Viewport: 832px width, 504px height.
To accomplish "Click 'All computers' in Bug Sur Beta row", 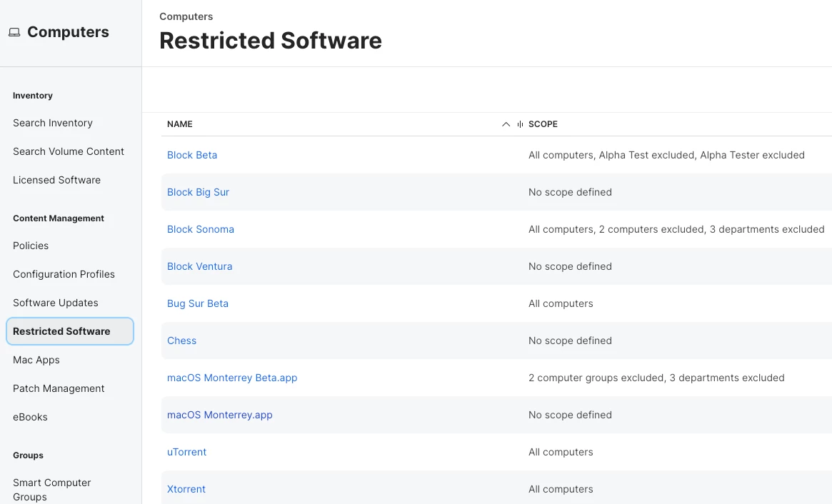I will click(561, 303).
